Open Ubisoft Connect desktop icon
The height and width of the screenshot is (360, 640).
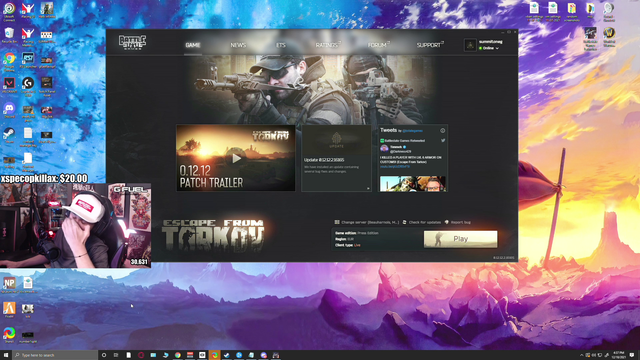9,11
